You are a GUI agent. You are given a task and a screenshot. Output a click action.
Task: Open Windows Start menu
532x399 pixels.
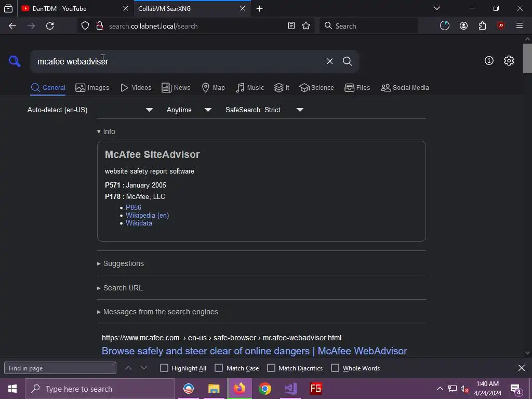[12, 389]
